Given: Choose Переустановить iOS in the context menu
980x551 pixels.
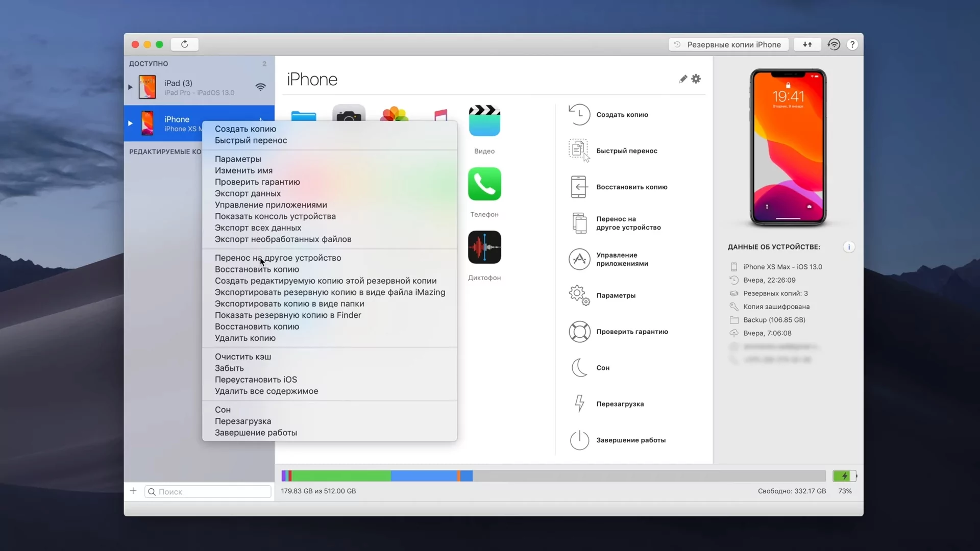Looking at the screenshot, I should (330, 380).
